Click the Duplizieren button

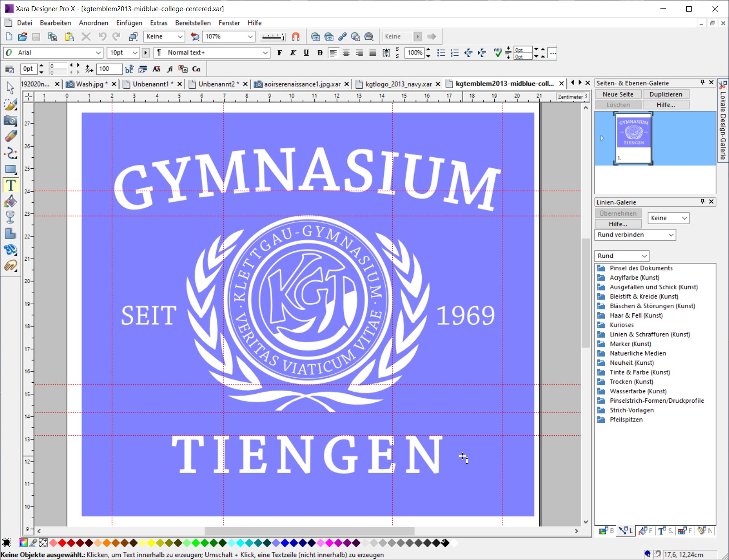[x=665, y=94]
